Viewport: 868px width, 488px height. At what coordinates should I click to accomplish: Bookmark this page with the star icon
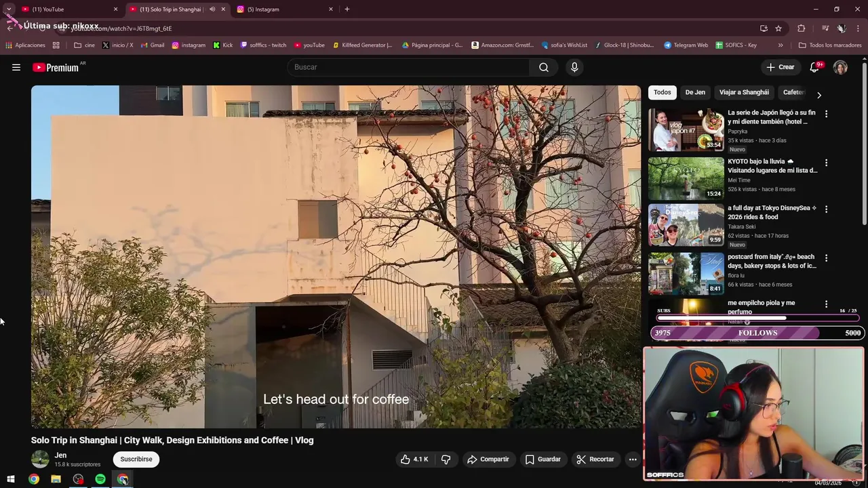[778, 28]
